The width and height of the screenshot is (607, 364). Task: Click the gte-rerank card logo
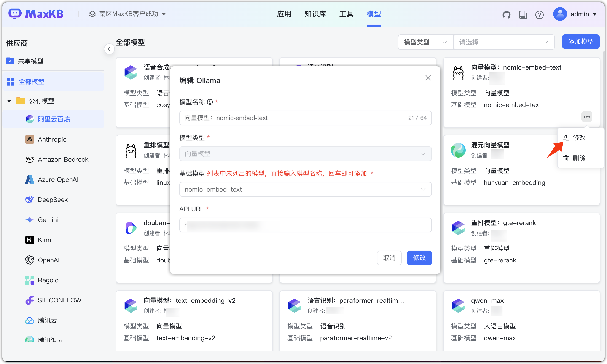tap(458, 228)
